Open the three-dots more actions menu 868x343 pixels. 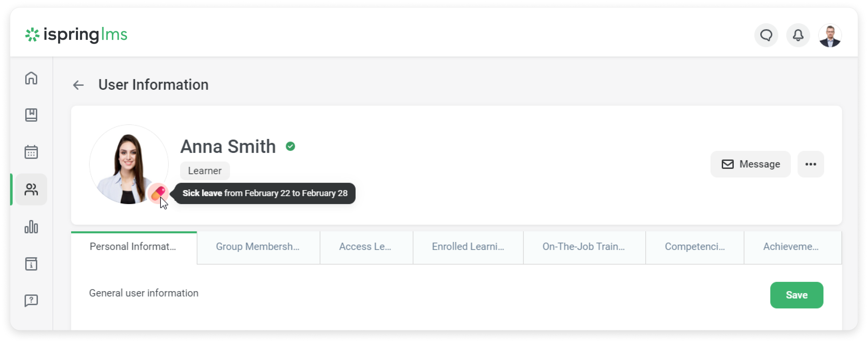pos(810,164)
